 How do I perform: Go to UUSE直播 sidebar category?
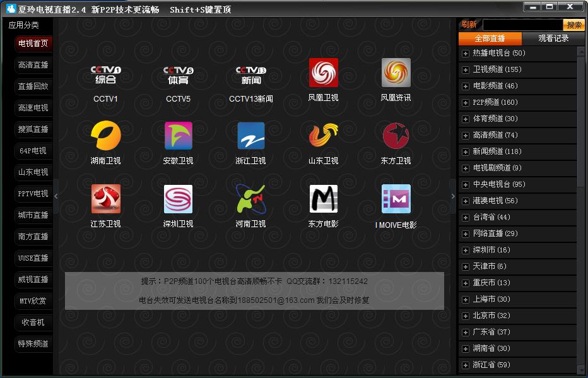pyautogui.click(x=33, y=258)
